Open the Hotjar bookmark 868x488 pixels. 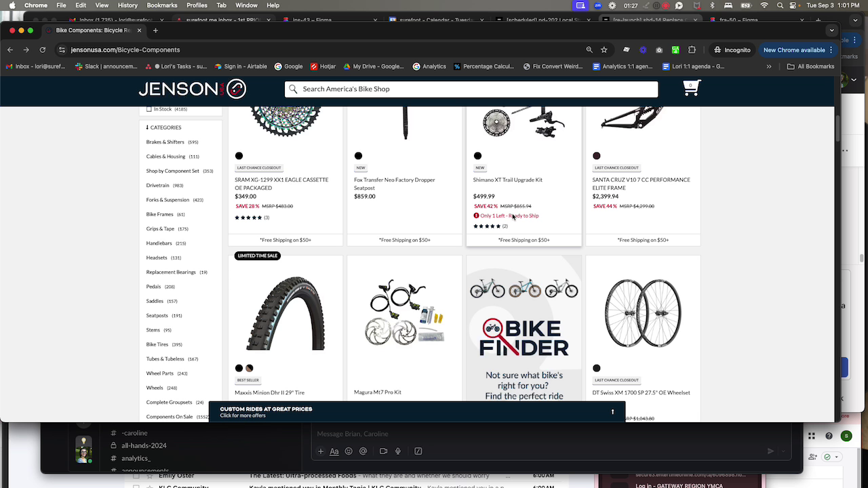pos(323,66)
